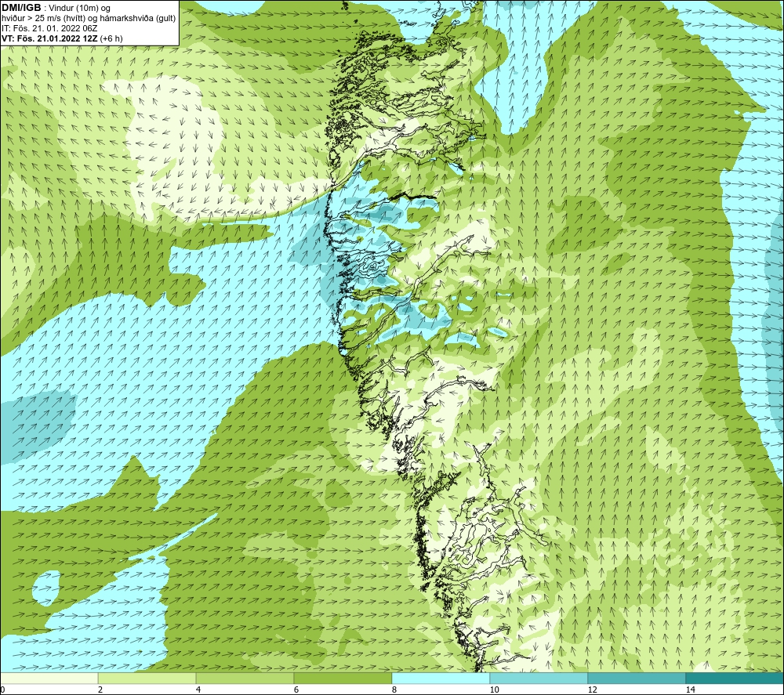Click the 4–6 green scale segment
The width and height of the screenshot is (784, 695).
pos(245,678)
